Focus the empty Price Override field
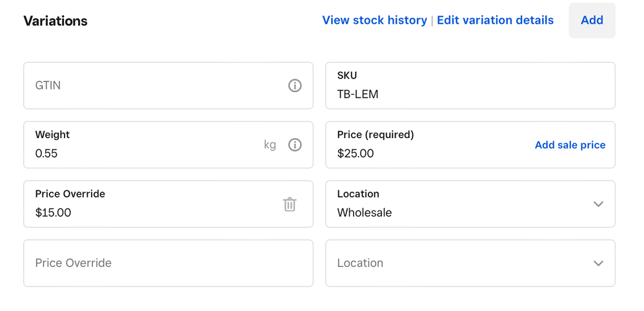Image resolution: width=644 pixels, height=311 pixels. (x=155, y=263)
